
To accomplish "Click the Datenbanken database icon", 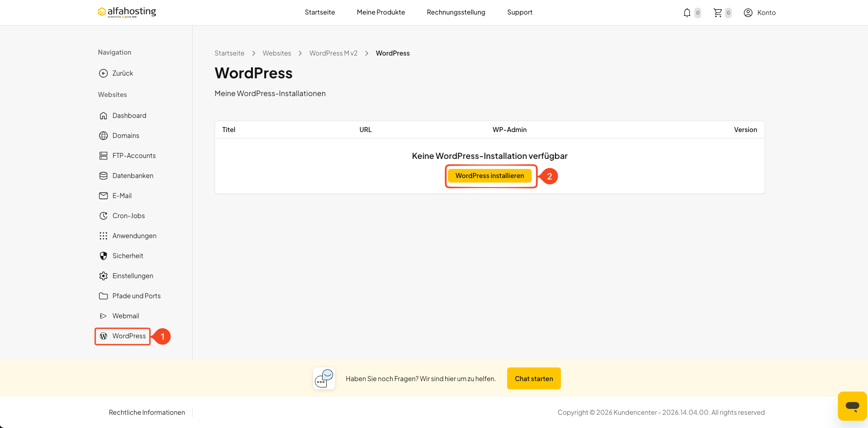I will [103, 176].
